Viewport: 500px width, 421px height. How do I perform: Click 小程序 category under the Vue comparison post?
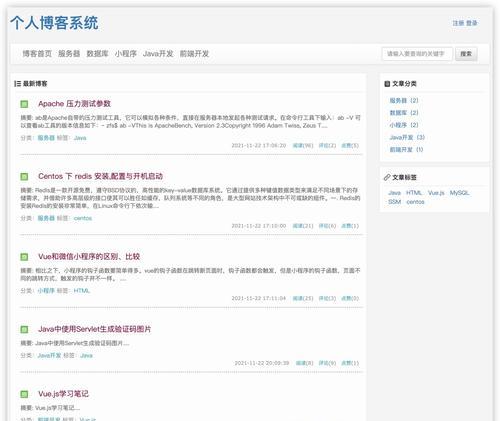pos(46,291)
